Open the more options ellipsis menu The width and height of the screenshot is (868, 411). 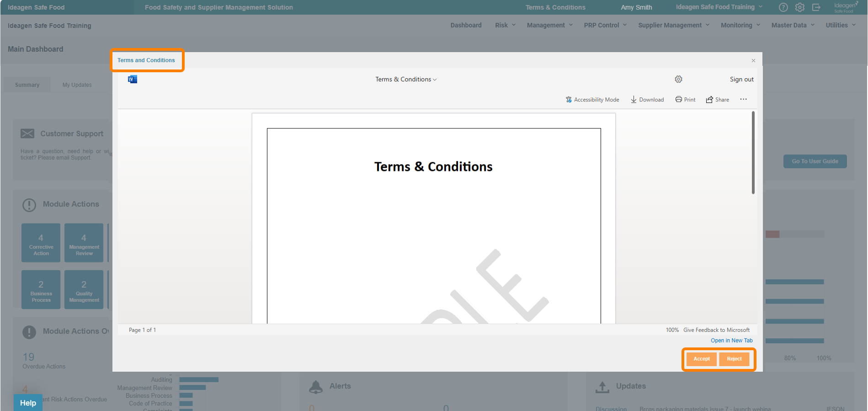click(x=743, y=100)
